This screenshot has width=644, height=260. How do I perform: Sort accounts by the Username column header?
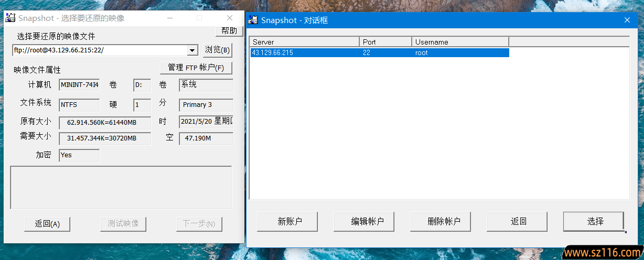[x=460, y=42]
